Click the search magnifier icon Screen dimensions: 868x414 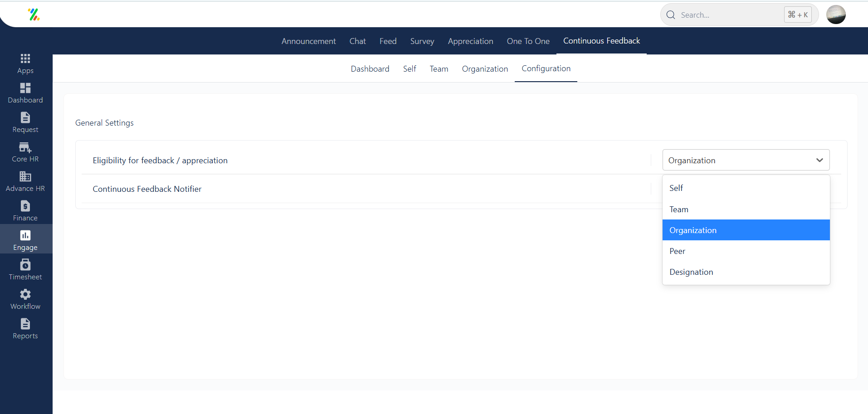(671, 15)
